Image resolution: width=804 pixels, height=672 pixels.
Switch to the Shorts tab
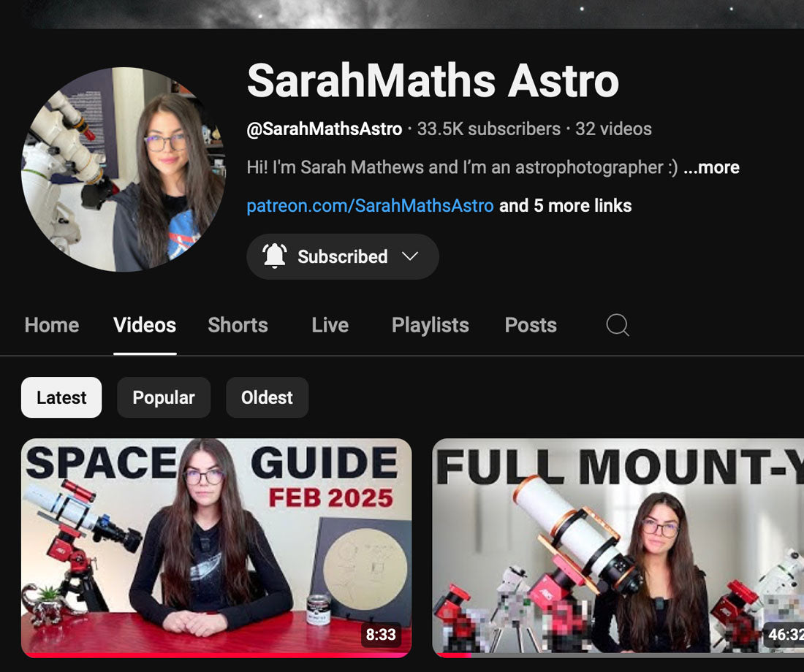pos(238,325)
